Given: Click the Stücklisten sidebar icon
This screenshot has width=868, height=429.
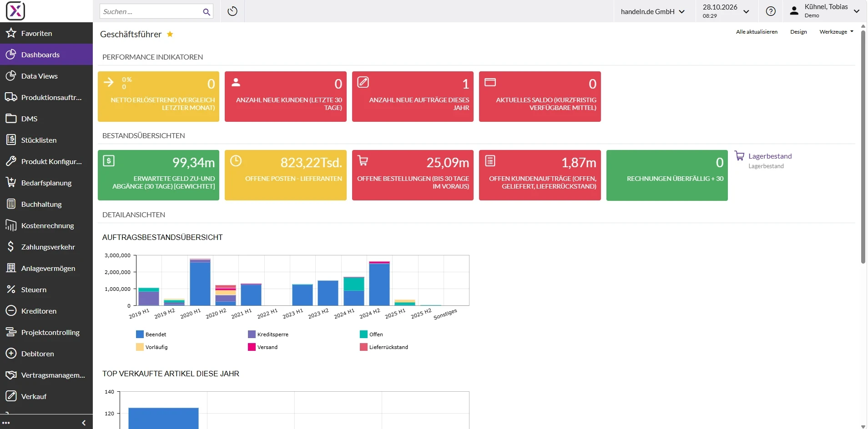Looking at the screenshot, I should click(11, 140).
